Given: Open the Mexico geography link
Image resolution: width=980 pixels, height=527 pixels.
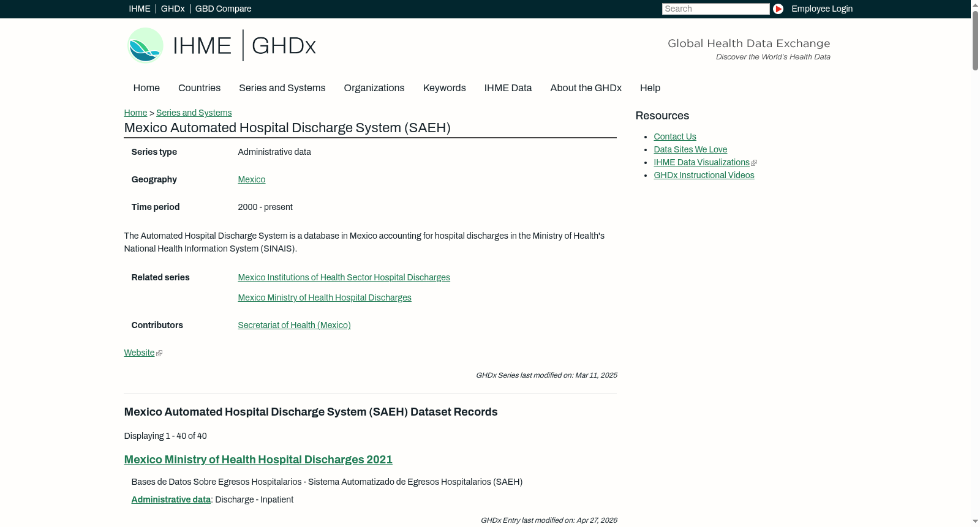Looking at the screenshot, I should [x=252, y=179].
